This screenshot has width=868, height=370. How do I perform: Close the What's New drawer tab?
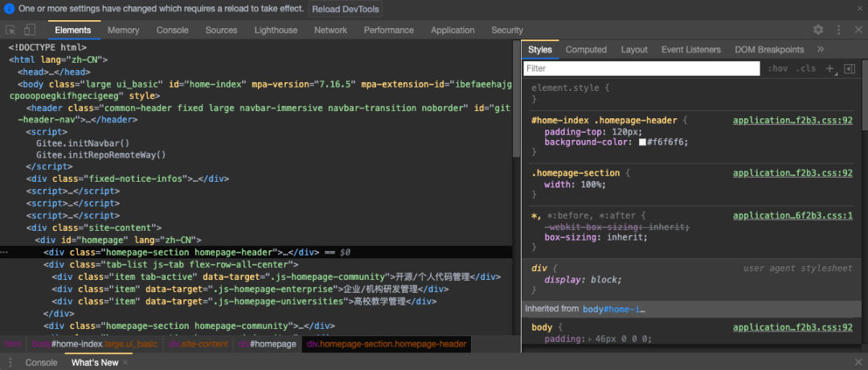[x=125, y=362]
